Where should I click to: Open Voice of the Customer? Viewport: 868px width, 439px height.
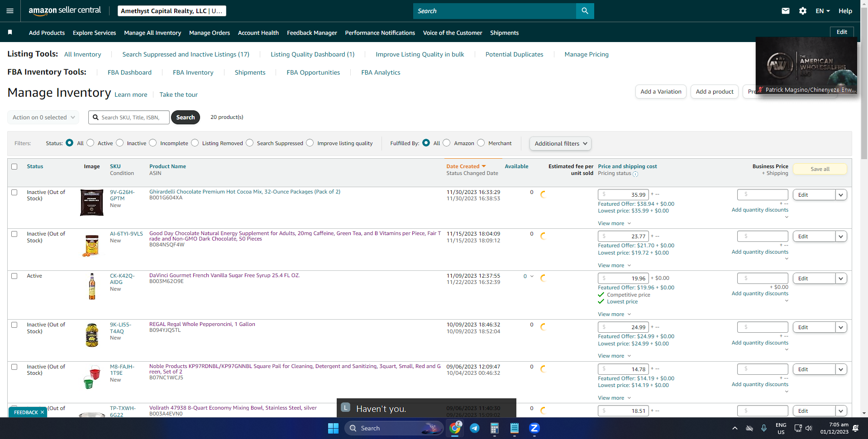[x=453, y=33]
